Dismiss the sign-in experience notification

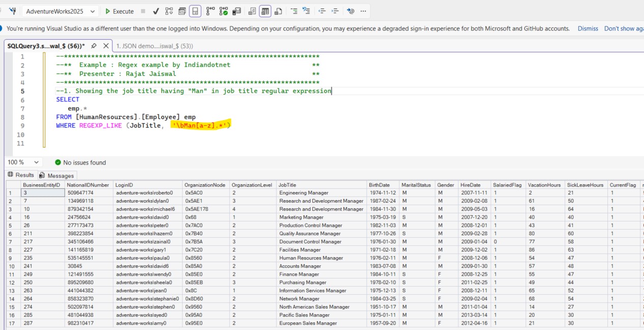(588, 29)
